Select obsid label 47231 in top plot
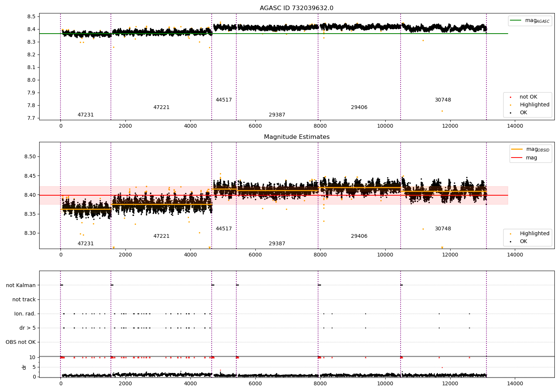 click(x=85, y=115)
